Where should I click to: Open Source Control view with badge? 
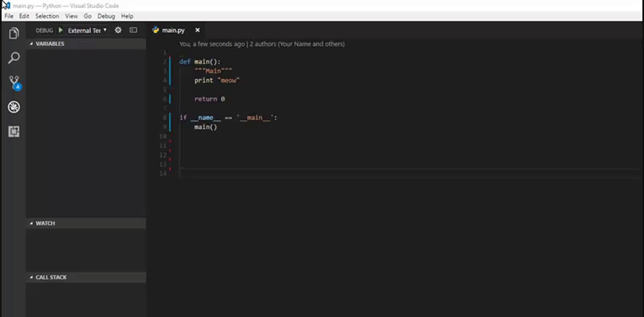[14, 83]
